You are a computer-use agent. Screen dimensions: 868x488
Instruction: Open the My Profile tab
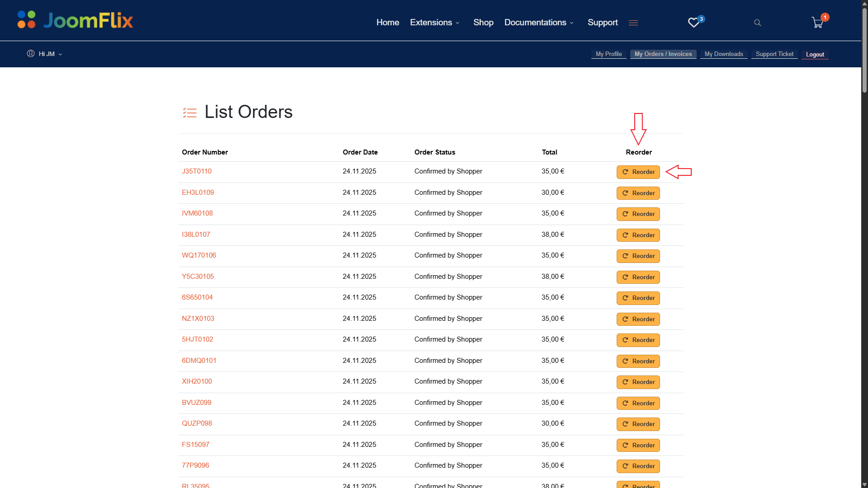coord(609,54)
